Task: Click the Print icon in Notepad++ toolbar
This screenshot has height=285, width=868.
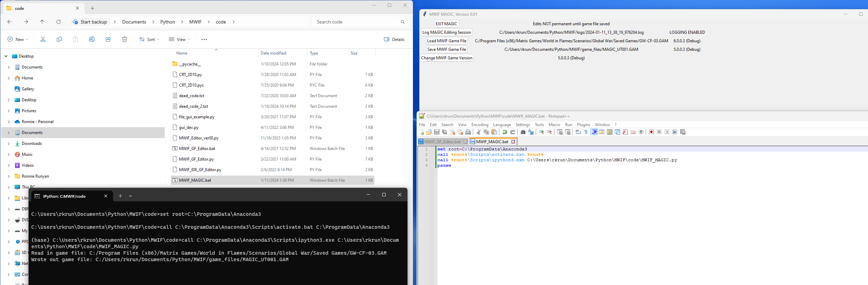Action: point(468,132)
